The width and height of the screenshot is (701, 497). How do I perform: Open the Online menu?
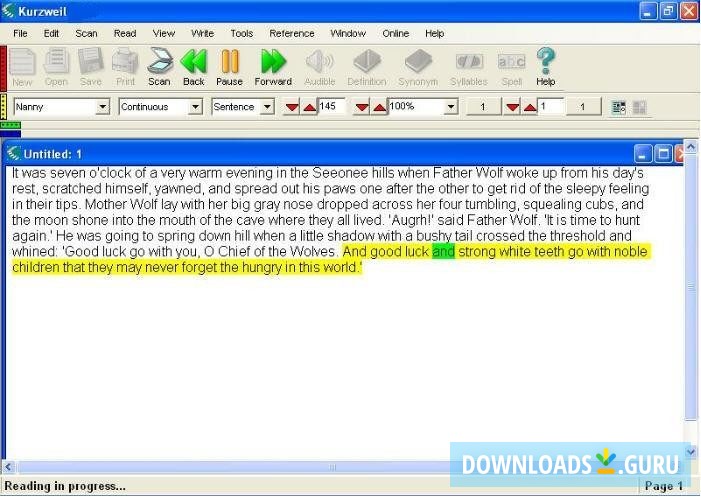tap(396, 34)
